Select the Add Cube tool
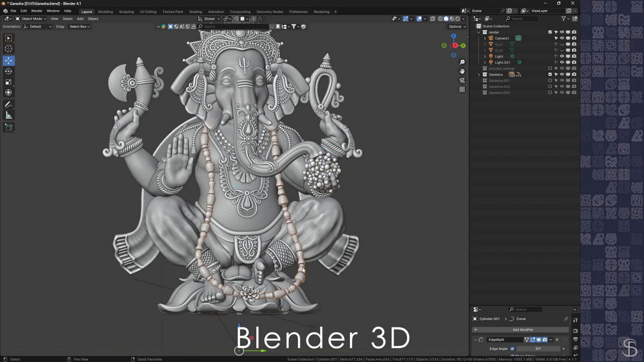This screenshot has width=644, height=362. pyautogui.click(x=8, y=128)
